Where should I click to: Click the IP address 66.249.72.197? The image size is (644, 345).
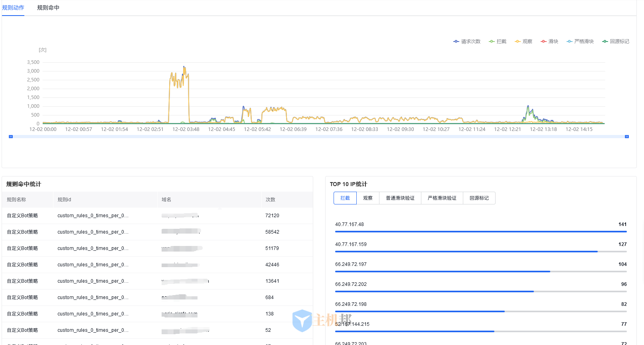[x=351, y=264]
